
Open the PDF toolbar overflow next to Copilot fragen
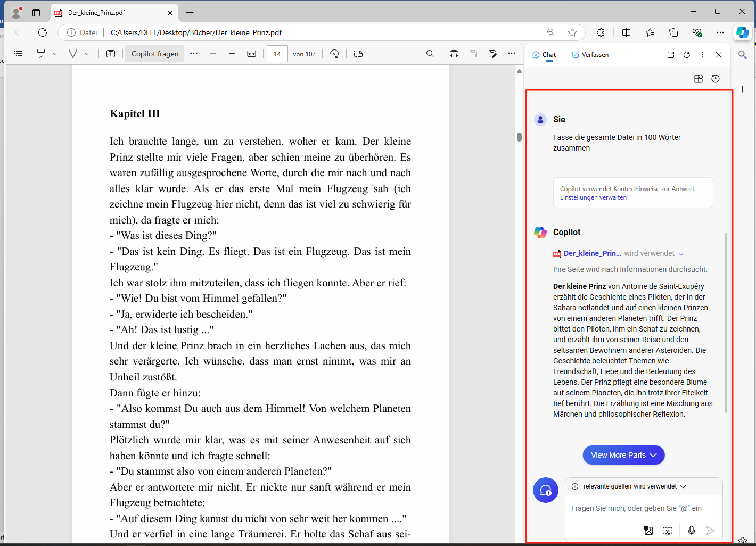(x=194, y=54)
